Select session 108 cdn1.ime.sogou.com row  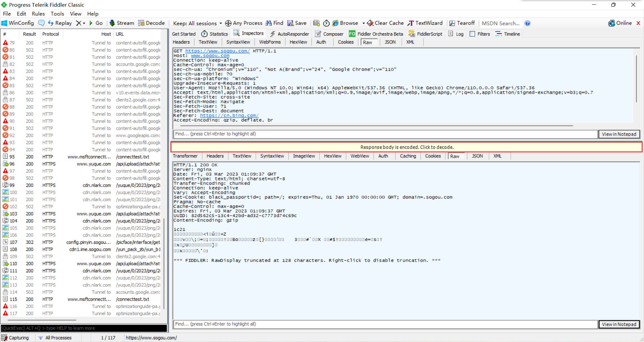click(82, 249)
